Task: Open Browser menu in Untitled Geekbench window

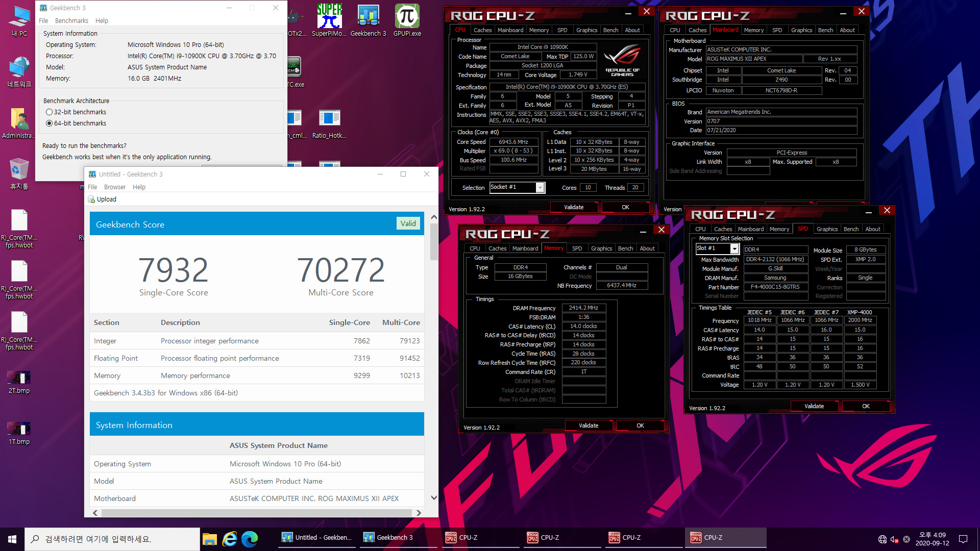Action: click(115, 187)
